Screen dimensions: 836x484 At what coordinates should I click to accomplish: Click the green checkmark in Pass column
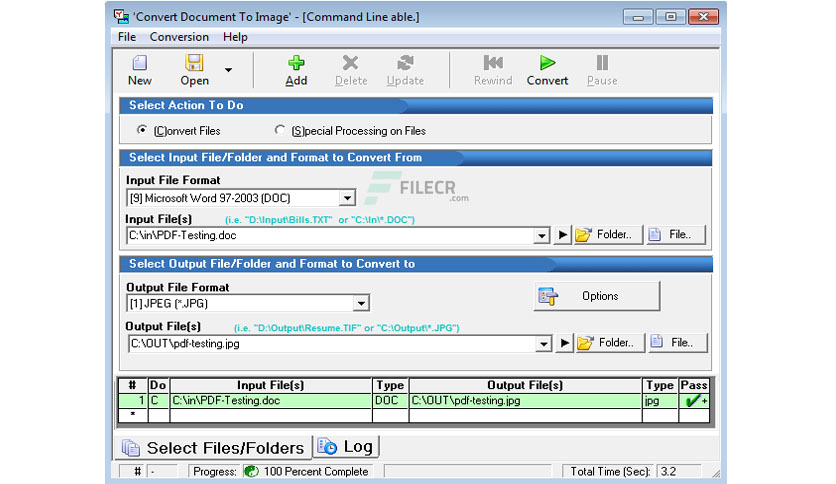click(693, 401)
